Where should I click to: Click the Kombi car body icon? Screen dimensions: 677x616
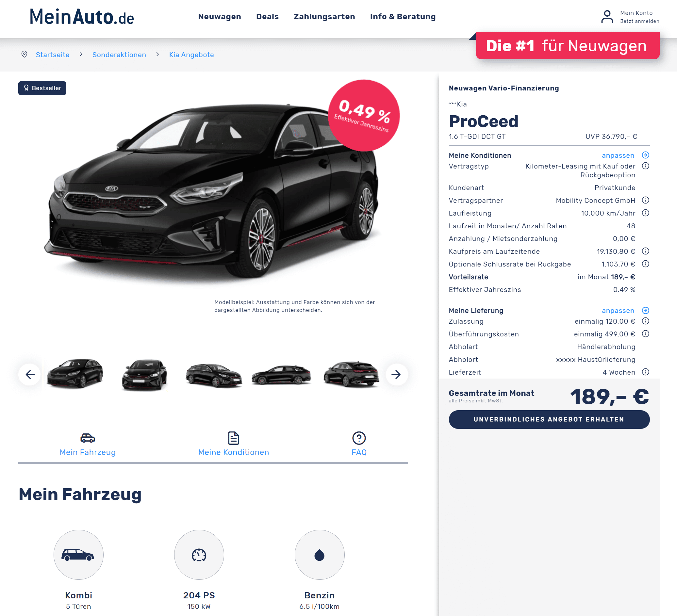(x=78, y=555)
